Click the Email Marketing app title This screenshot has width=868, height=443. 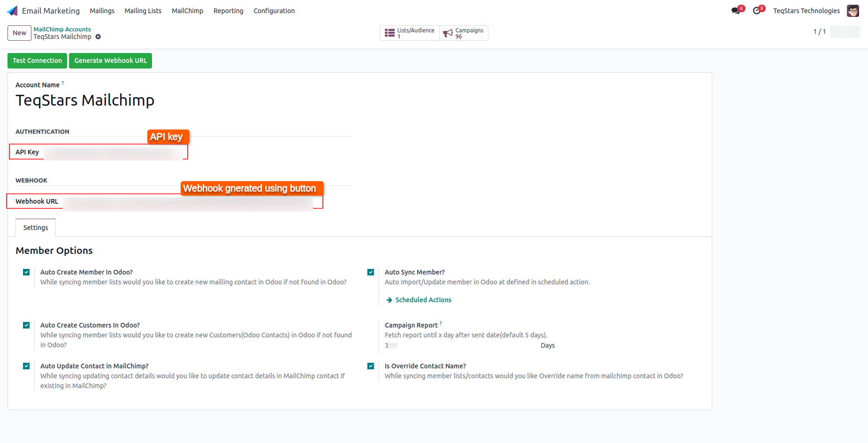point(51,11)
